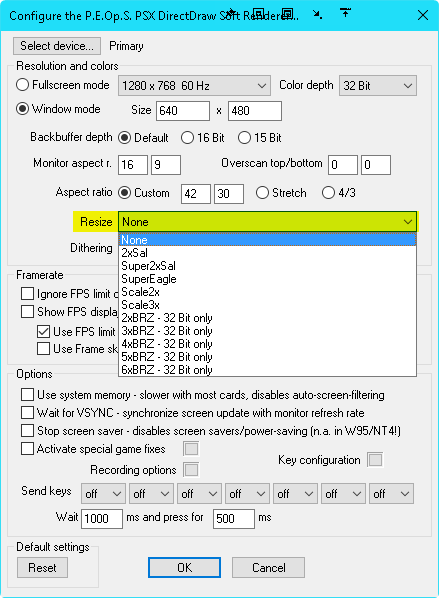Enable Use Frame skipping checkbox
Viewport: 439px width, 598px height.
click(43, 349)
